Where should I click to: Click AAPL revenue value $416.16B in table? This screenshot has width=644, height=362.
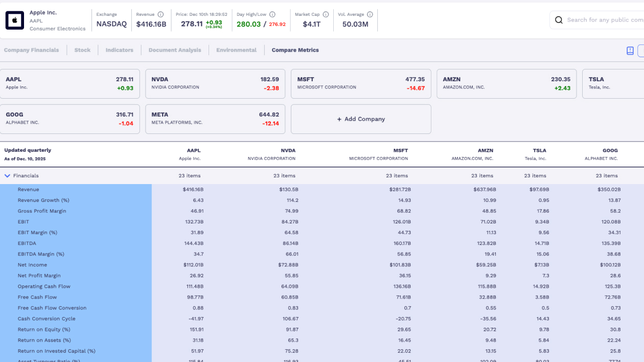pos(193,190)
